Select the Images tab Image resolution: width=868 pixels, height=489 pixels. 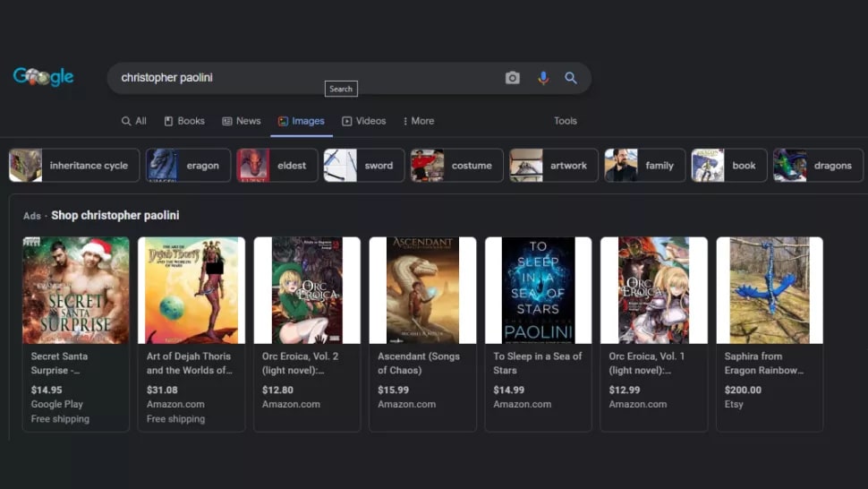[x=302, y=121]
